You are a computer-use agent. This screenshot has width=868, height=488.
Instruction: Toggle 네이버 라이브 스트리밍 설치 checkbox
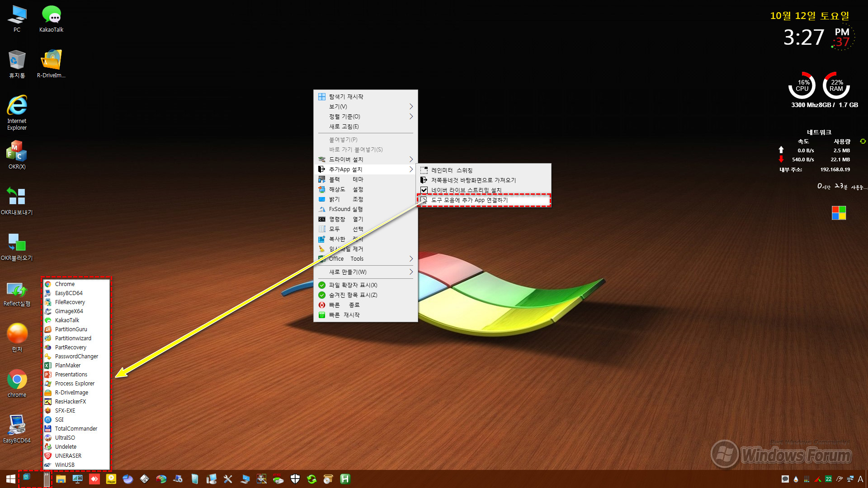[x=424, y=190]
